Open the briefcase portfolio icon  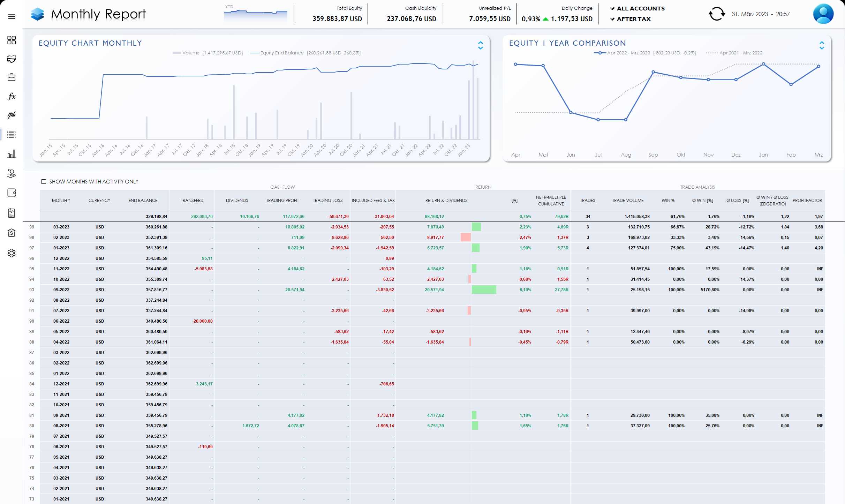pyautogui.click(x=12, y=77)
